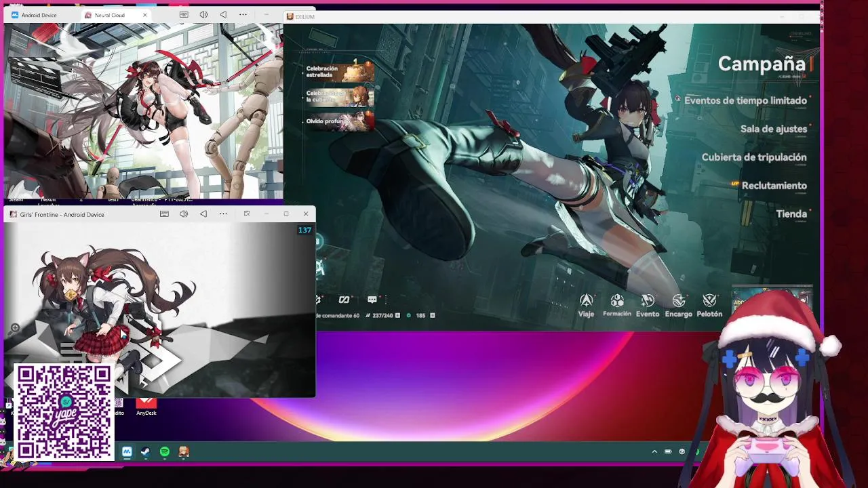Image resolution: width=868 pixels, height=488 pixels.
Task: Click pop-out icon in Girls' Frontline title bar
Action: (247, 213)
